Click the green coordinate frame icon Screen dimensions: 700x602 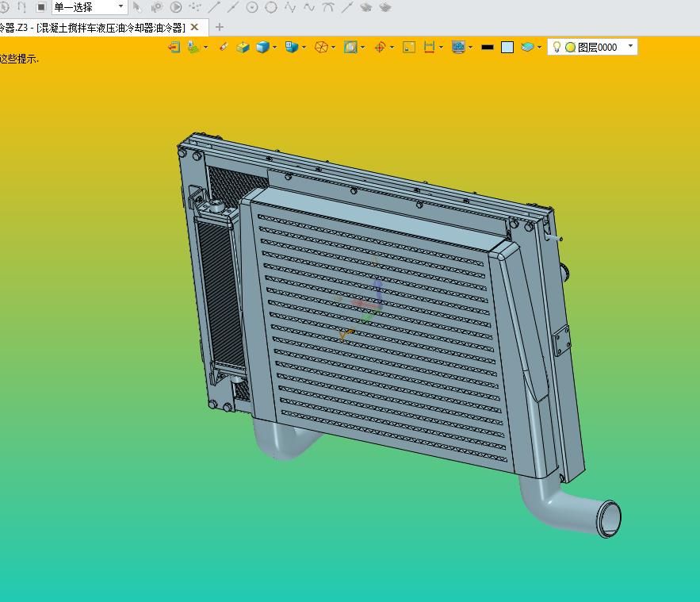coord(193,47)
